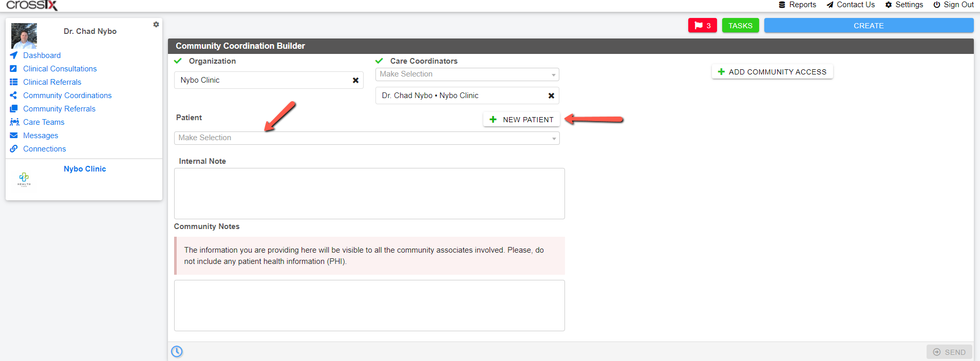Expand the Care Coordinators selection dropdown
This screenshot has width=980, height=361.
tap(467, 74)
